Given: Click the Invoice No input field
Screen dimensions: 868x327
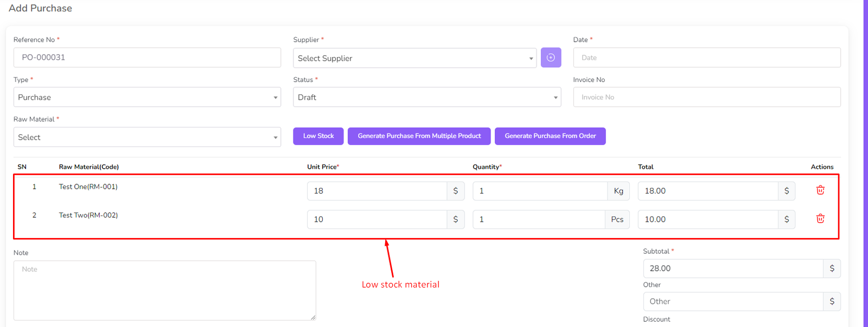Looking at the screenshot, I should [x=706, y=97].
